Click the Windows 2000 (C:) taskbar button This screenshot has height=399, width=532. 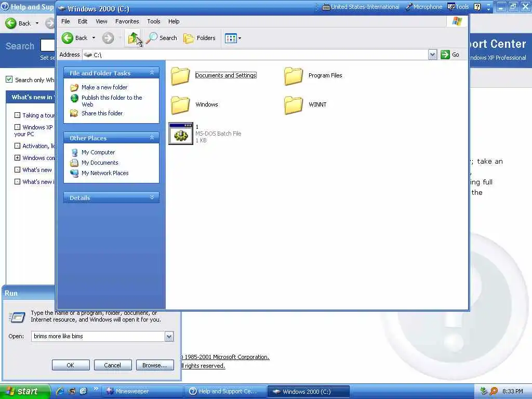coord(309,391)
